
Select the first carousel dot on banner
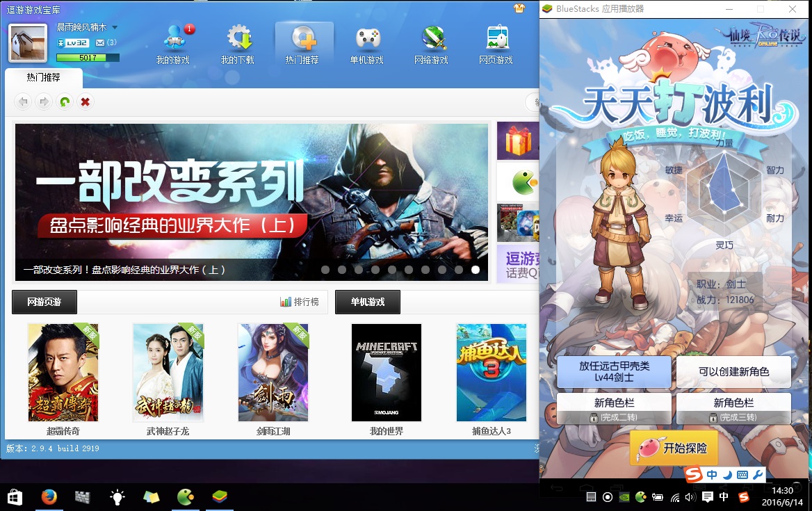[325, 270]
